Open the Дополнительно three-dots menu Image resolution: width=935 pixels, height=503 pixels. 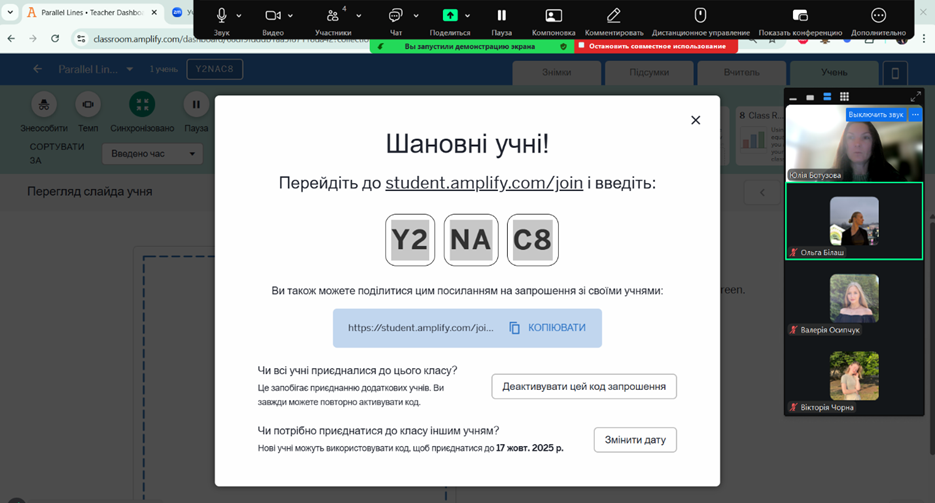(x=878, y=15)
